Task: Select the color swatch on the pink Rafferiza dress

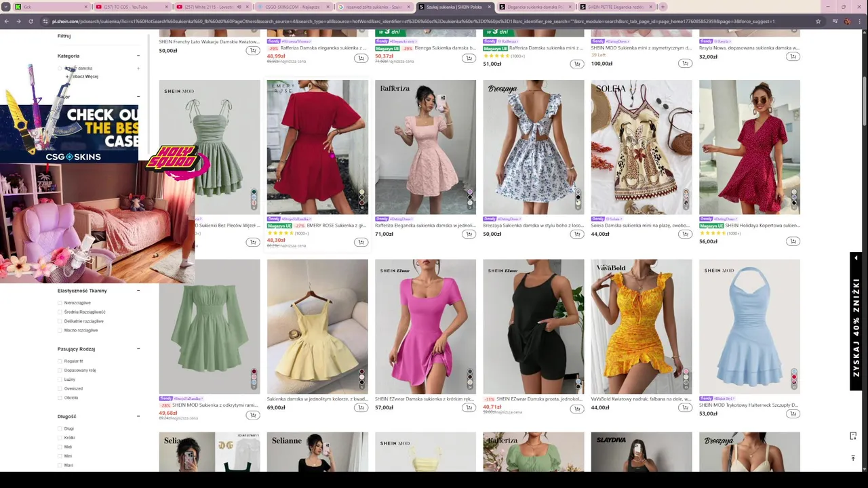Action: click(x=469, y=198)
